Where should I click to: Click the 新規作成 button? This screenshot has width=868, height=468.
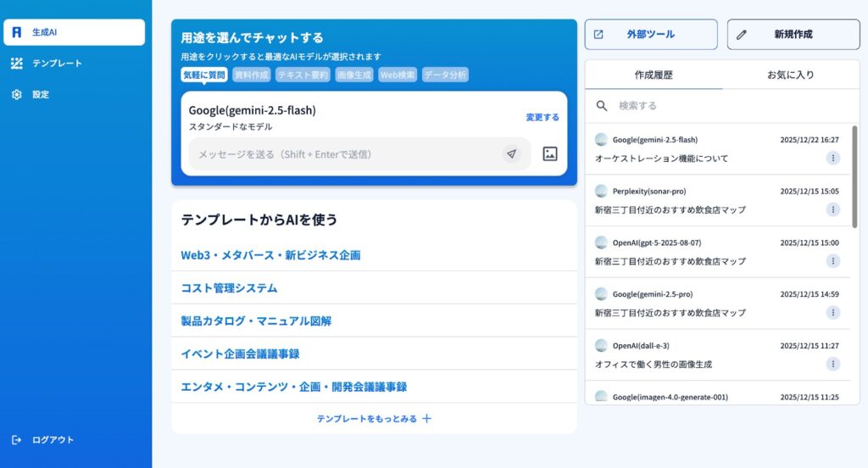click(x=793, y=35)
